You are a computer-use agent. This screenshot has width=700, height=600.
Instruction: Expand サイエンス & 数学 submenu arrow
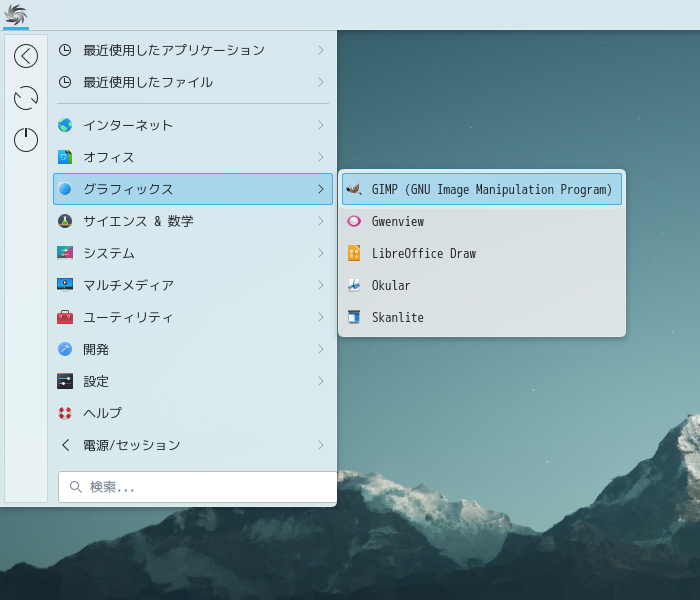click(321, 221)
